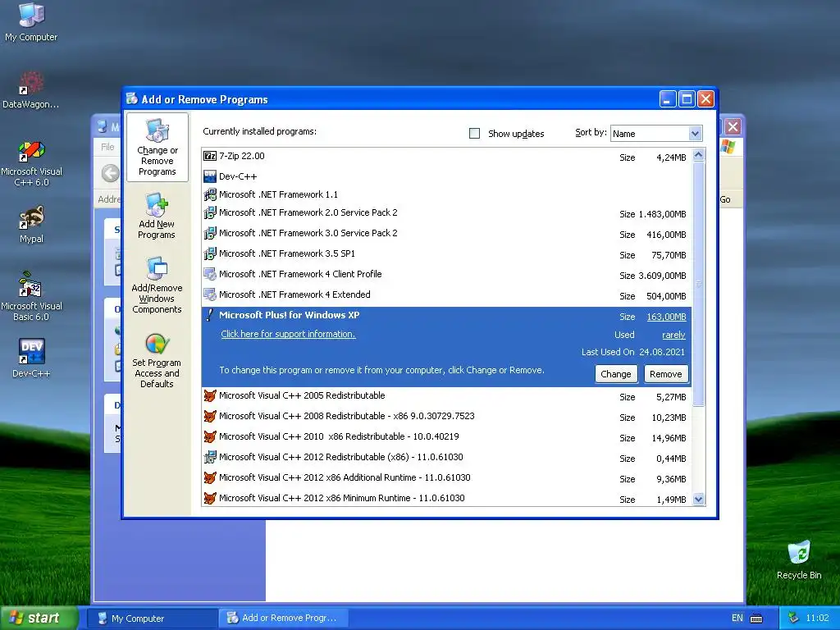
Task: Click .NET Framework 4 Extended icon
Action: (x=210, y=294)
